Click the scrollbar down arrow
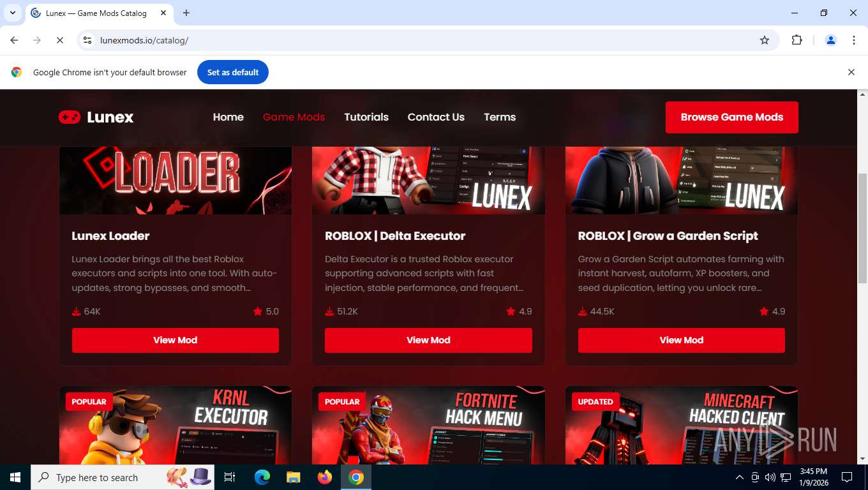The height and width of the screenshot is (490, 868). coord(862,459)
